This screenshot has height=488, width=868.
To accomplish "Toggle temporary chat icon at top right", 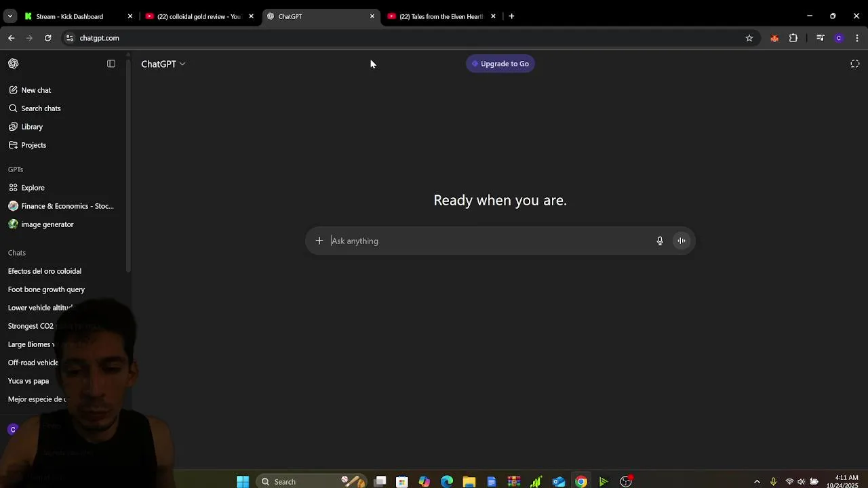I will click(x=855, y=64).
